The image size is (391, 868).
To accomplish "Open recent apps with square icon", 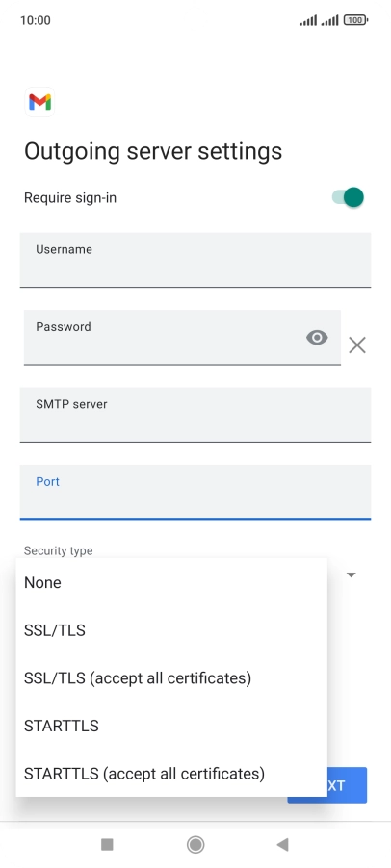I will coord(108,844).
